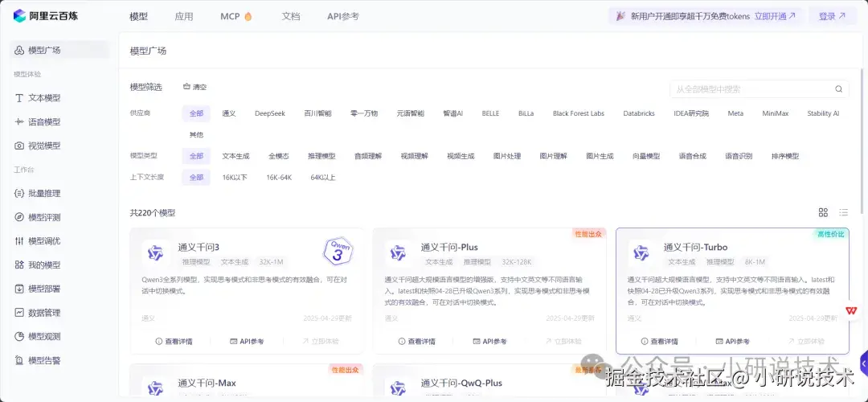Filter supplier by 通义

click(228, 113)
